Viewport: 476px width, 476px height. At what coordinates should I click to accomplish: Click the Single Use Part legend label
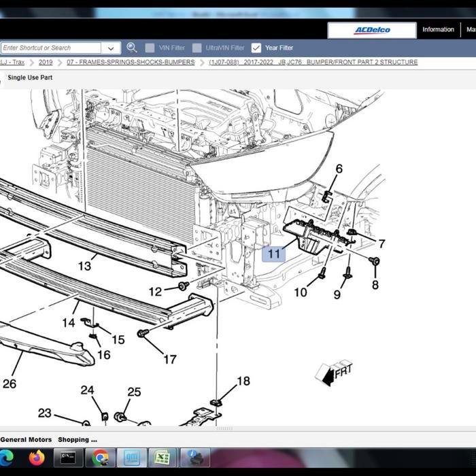[x=30, y=78]
